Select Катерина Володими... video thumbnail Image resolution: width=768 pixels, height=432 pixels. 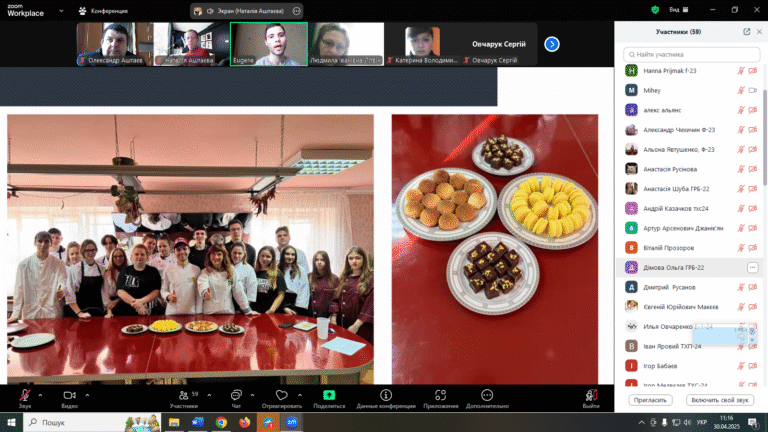[x=422, y=44]
